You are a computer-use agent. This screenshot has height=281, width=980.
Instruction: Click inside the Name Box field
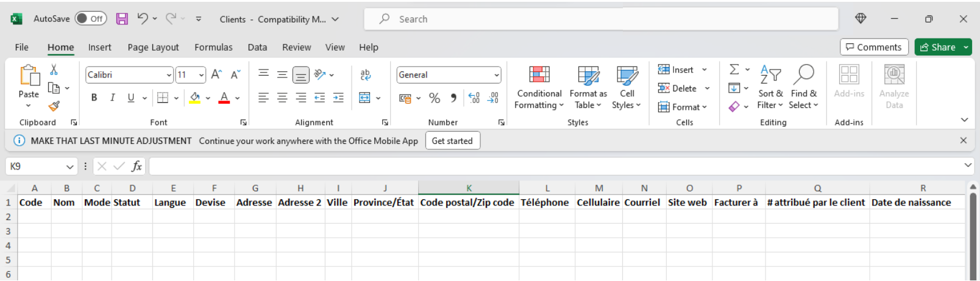(35, 166)
